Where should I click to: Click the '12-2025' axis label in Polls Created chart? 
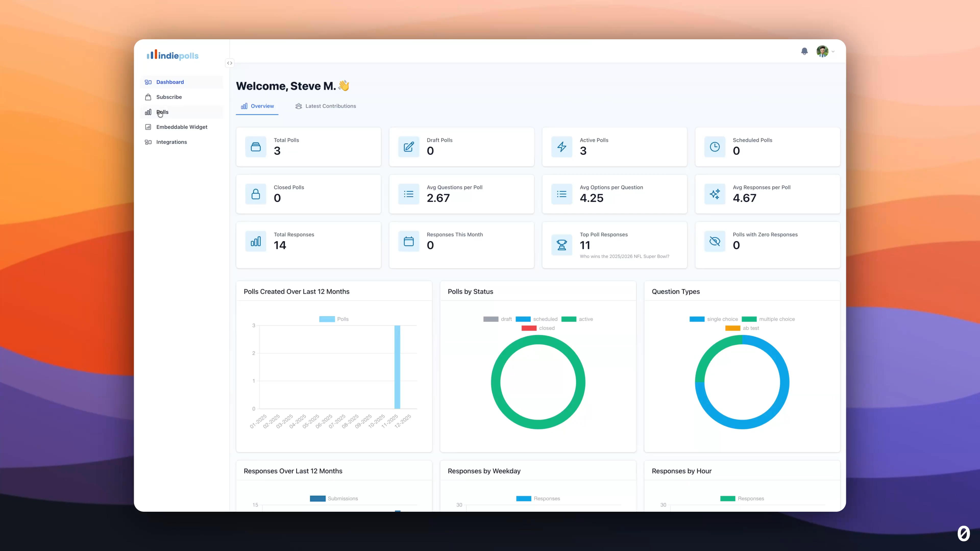point(403,421)
